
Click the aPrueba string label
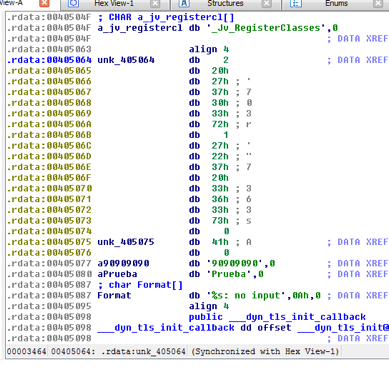click(x=117, y=274)
